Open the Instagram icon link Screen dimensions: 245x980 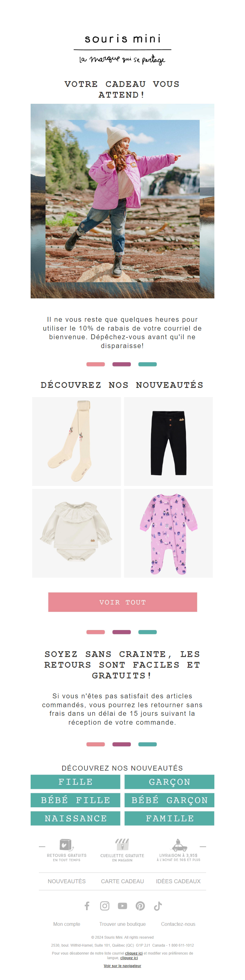click(105, 906)
